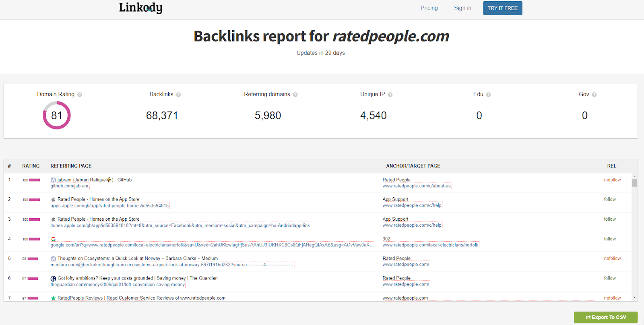Click the Referring domains help icon
644x325 pixels.
coord(295,95)
